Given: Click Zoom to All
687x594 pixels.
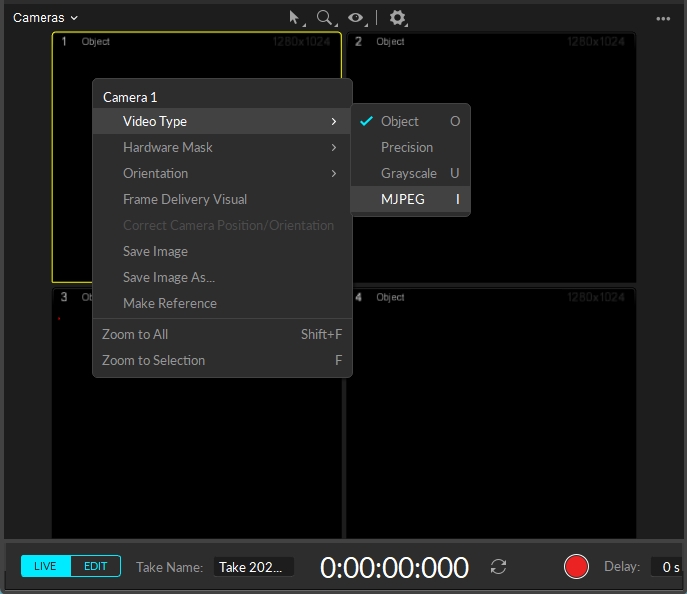Looking at the screenshot, I should (135, 334).
